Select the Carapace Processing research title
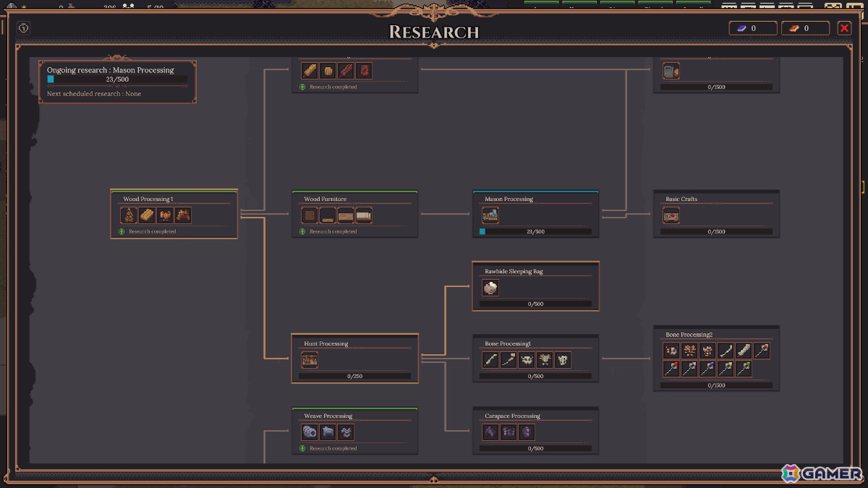Screen dimensions: 868x488 click(x=512, y=416)
